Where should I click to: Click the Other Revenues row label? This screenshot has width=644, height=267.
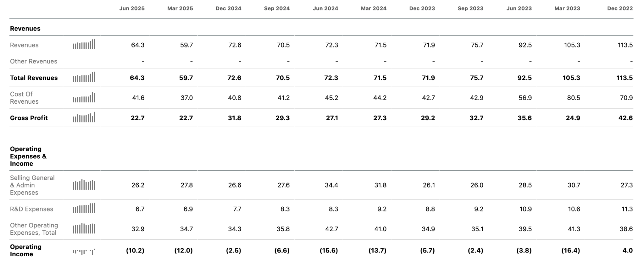coord(34,61)
